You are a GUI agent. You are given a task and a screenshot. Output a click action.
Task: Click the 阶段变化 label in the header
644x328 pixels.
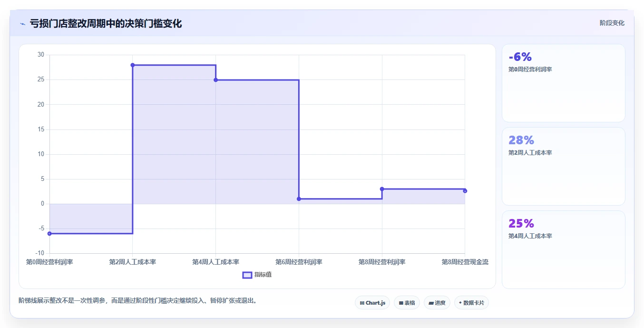(612, 23)
